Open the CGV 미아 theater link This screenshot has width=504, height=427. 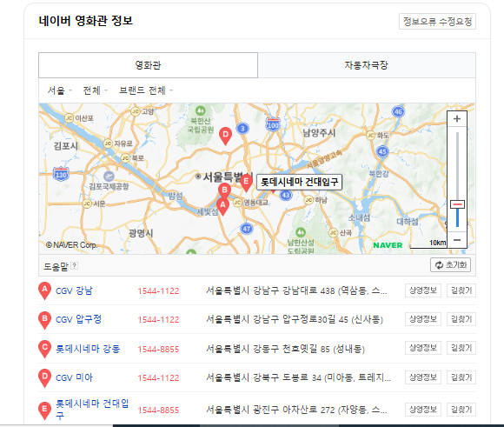74,377
